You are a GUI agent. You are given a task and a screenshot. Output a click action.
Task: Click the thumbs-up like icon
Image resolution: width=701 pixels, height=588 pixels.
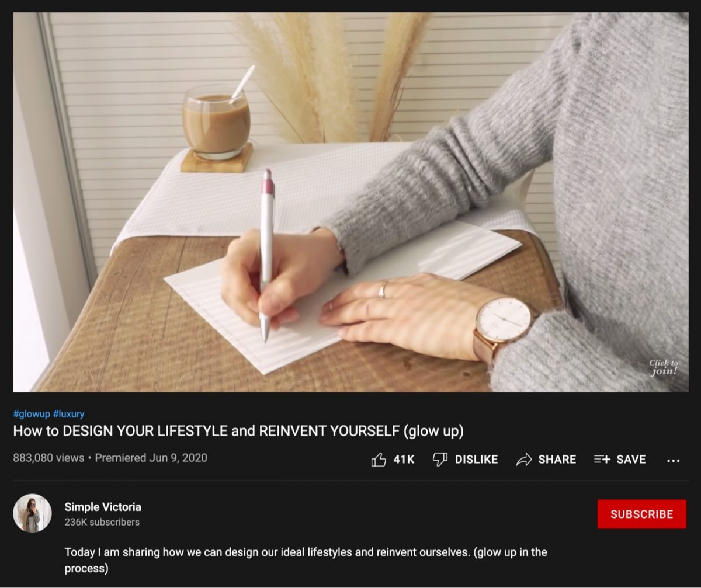point(379,460)
